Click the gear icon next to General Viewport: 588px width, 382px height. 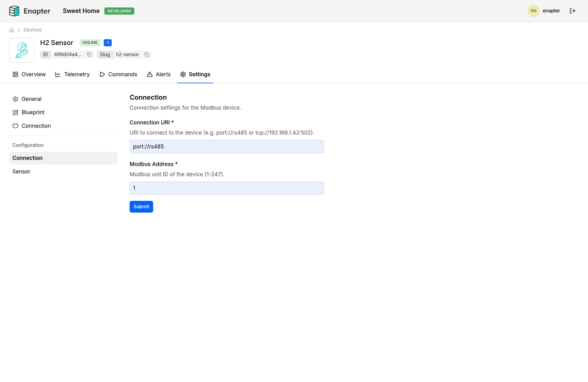tap(15, 99)
